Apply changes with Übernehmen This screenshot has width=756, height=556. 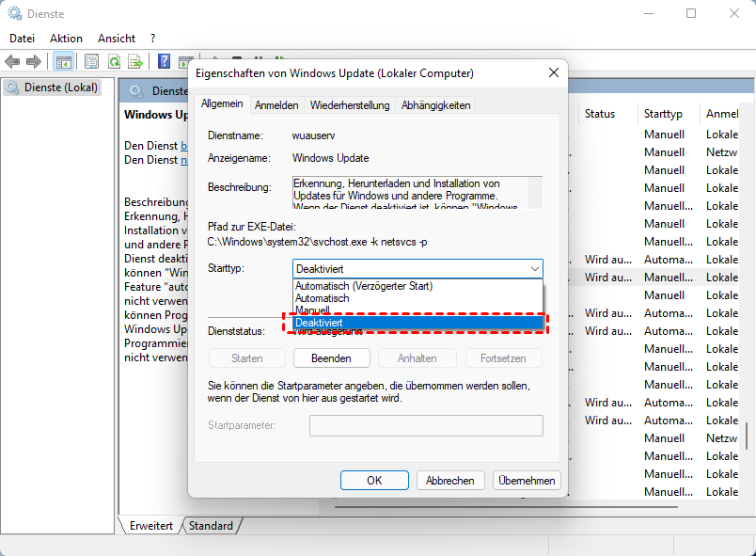coord(527,481)
